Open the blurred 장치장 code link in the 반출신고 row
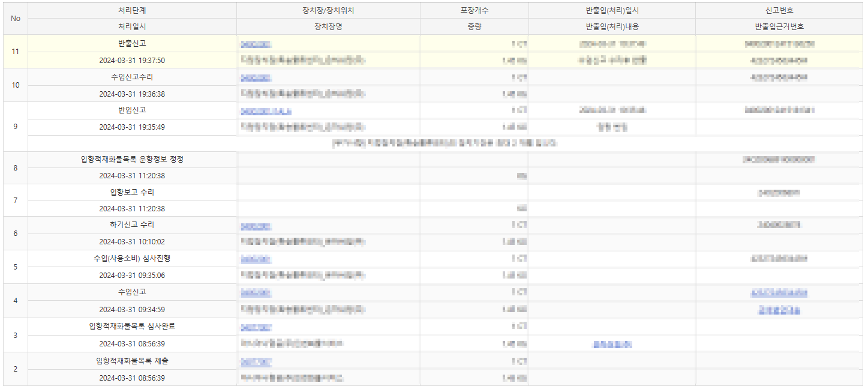868x389 pixels. coord(256,44)
